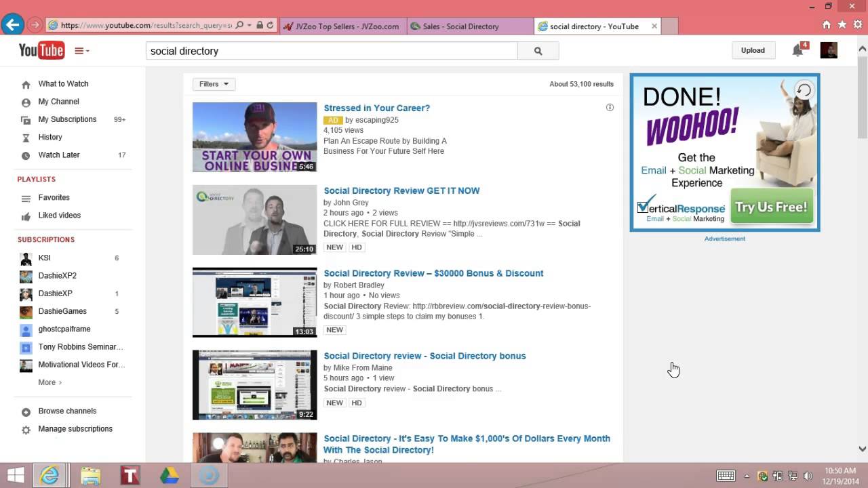Click the browser back arrow

click(x=12, y=25)
